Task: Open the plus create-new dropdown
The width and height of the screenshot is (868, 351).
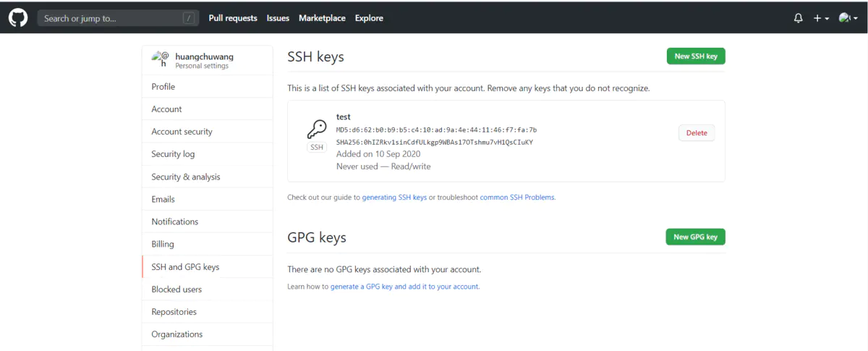Action: click(821, 18)
